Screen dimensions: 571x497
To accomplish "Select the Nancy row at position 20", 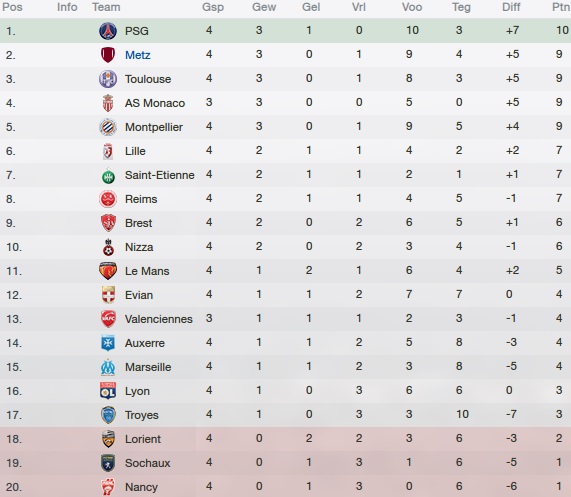I will pyautogui.click(x=286, y=486).
